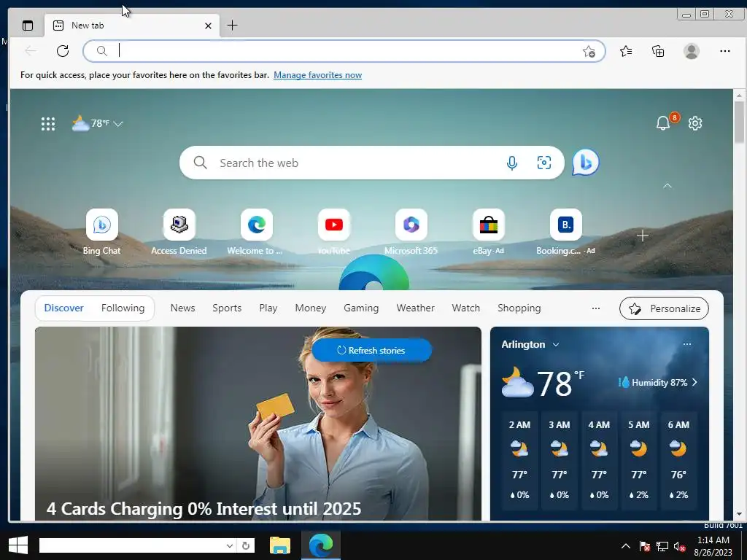Open Edge Settings and more menu
Screen dimensions: 747x560
click(725, 51)
